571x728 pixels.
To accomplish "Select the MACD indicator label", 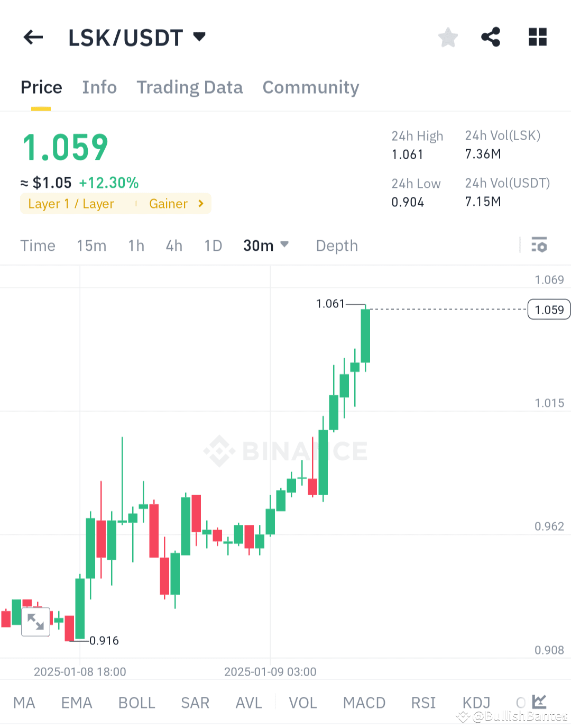I will [364, 703].
